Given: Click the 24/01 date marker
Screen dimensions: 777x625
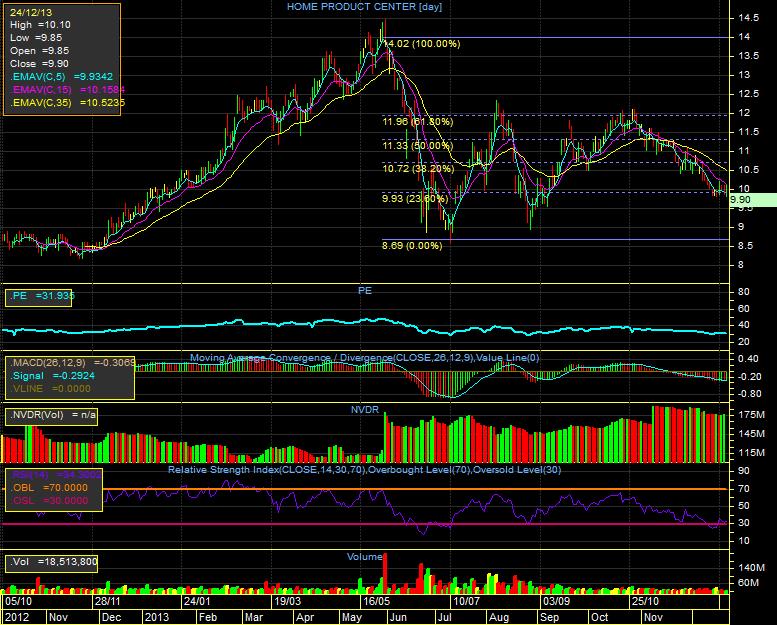Looking at the screenshot, I should (x=197, y=601).
